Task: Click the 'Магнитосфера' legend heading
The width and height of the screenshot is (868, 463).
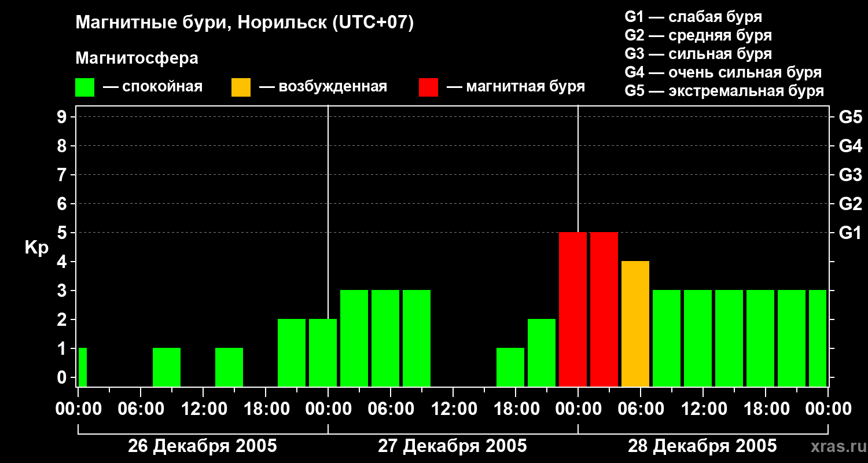Action: coord(137,58)
